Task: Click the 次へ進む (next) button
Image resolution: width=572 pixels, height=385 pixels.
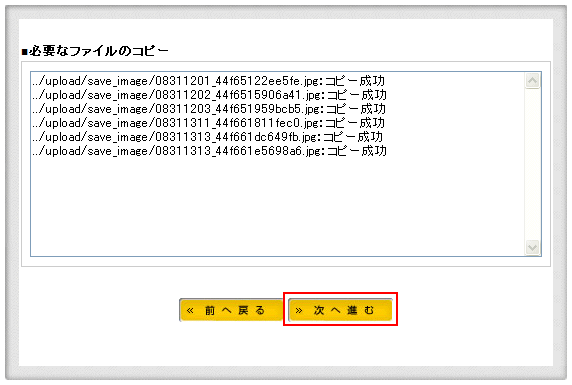Action: coord(340,310)
